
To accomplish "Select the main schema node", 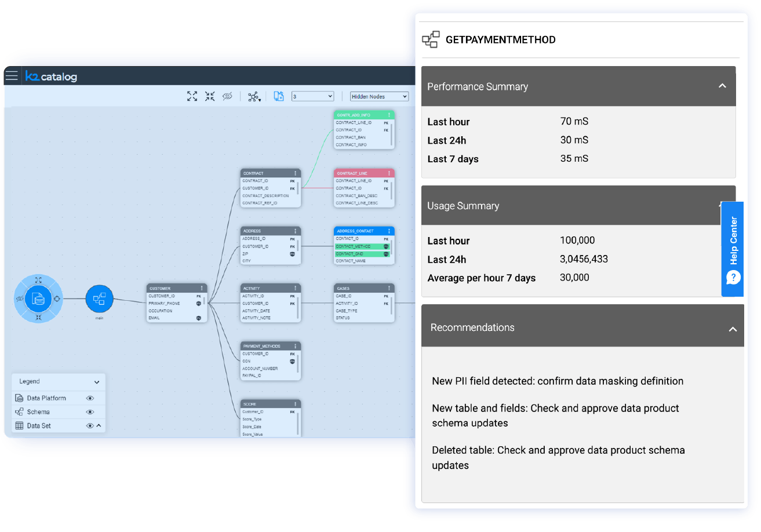I will 99,299.
